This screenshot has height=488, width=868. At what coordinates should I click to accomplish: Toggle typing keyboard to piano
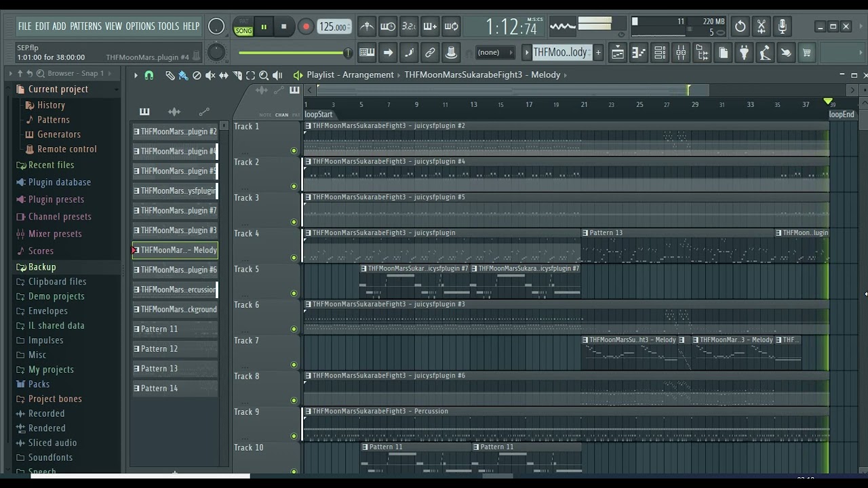(367, 52)
